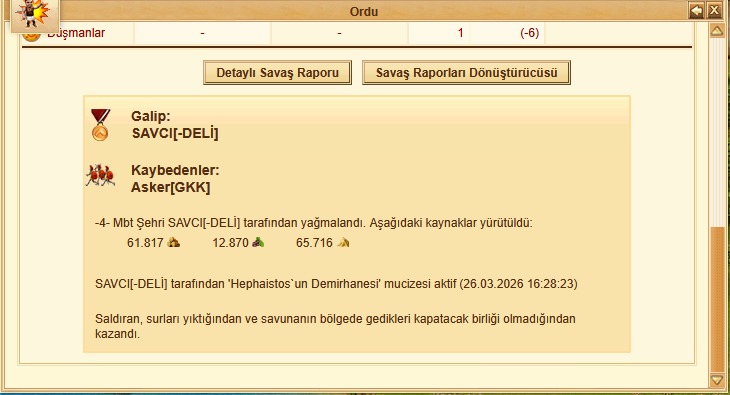
Task: Click the wine amount 12.870
Action: 230,243
